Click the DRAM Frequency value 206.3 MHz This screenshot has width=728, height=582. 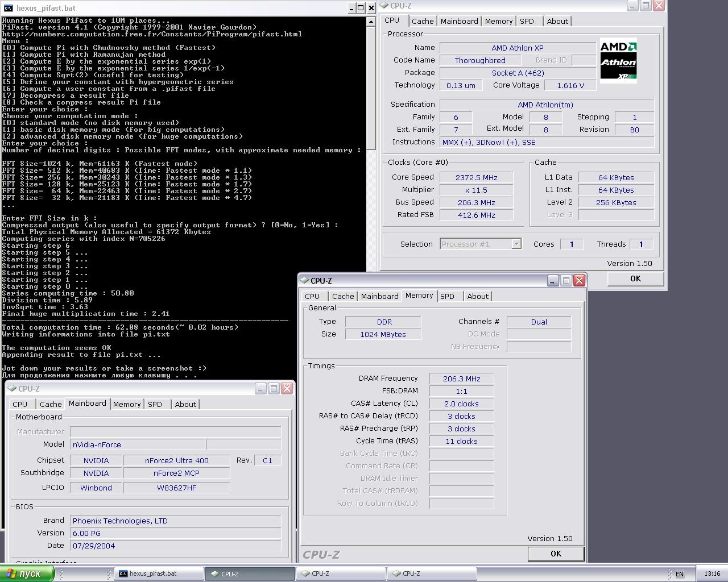(461, 379)
